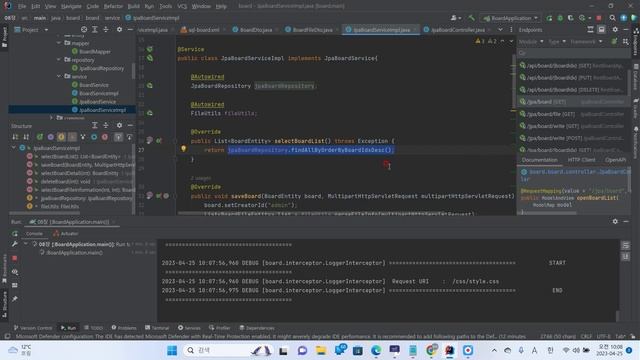The width and height of the screenshot is (640, 360).
Task: Open the BoardApplication run configuration dropdown
Action: (511, 18)
